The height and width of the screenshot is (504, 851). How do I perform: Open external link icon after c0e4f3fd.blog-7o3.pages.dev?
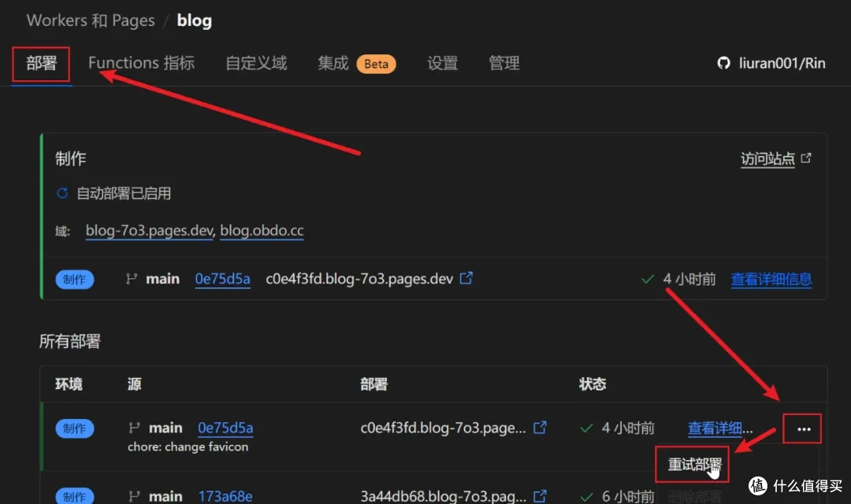coord(466,278)
